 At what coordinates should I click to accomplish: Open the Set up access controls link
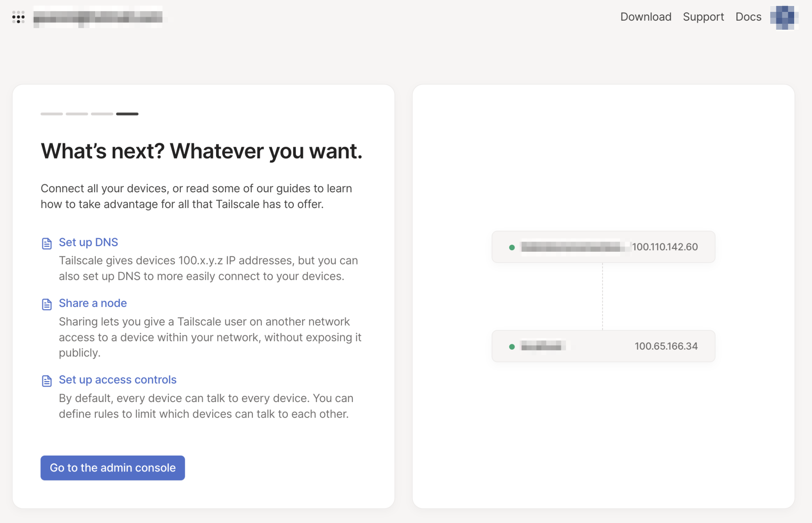click(x=117, y=379)
